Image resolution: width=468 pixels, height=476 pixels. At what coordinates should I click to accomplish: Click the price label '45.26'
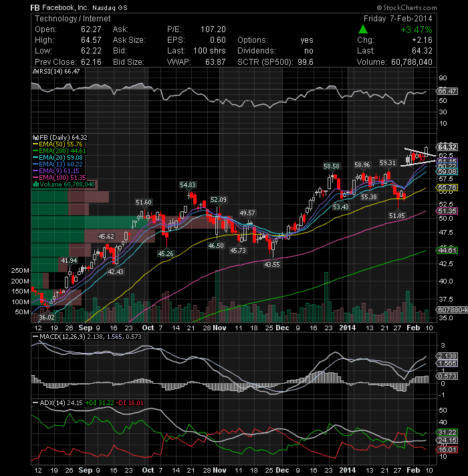point(165,253)
